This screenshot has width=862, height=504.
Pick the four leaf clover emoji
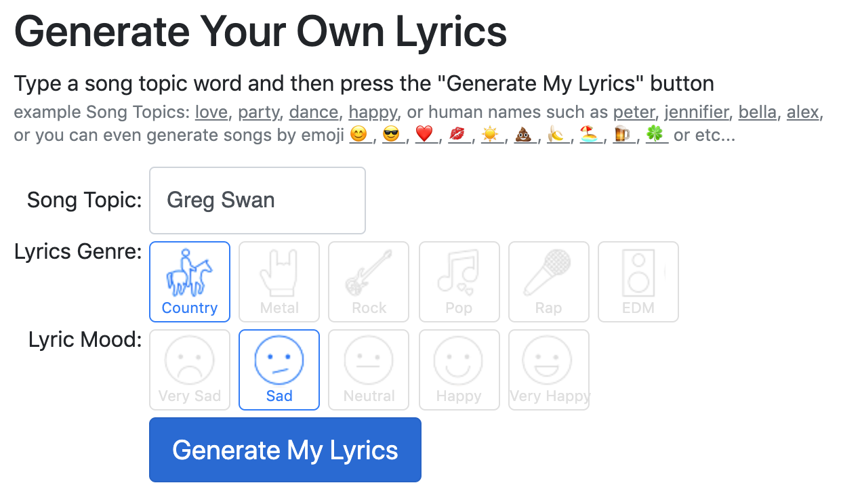(655, 135)
